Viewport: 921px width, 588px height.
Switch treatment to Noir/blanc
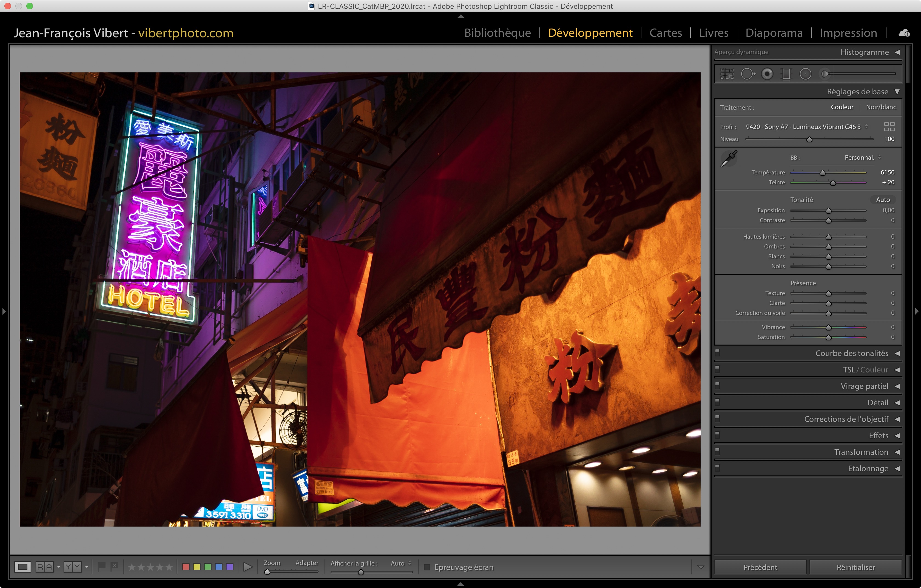[x=881, y=107]
